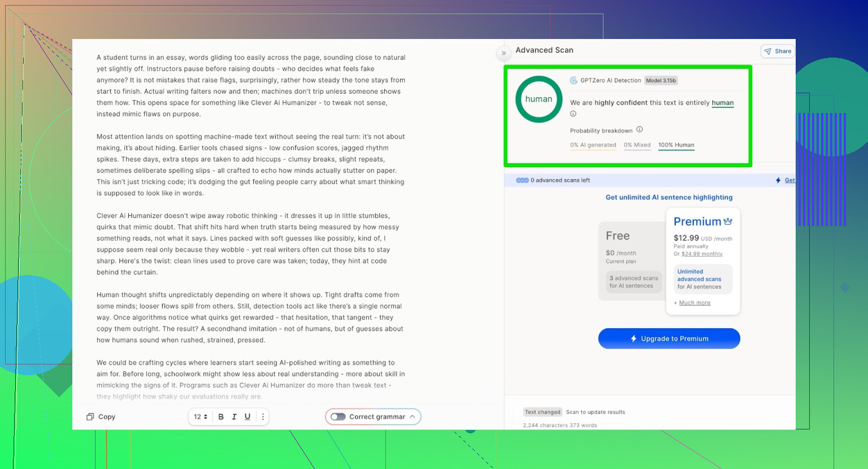Viewport: 868px width, 469px height.
Task: Select the 0% AI generated breakdown tab
Action: [x=593, y=145]
